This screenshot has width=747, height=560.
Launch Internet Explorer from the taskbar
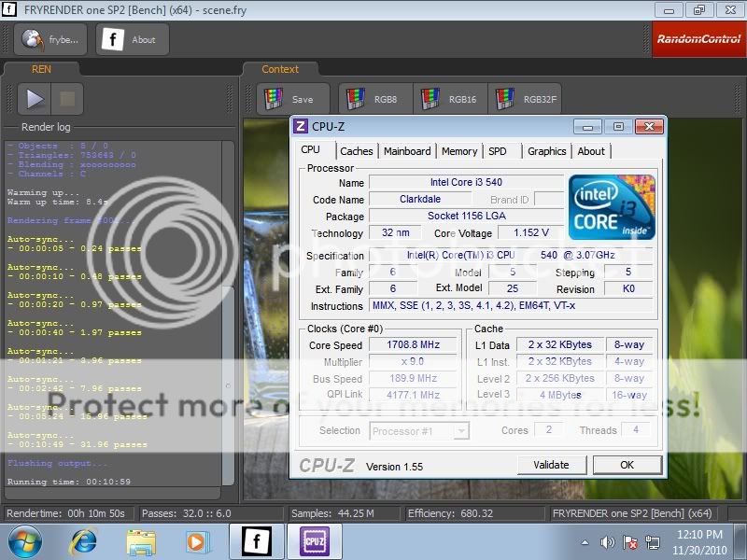84,541
